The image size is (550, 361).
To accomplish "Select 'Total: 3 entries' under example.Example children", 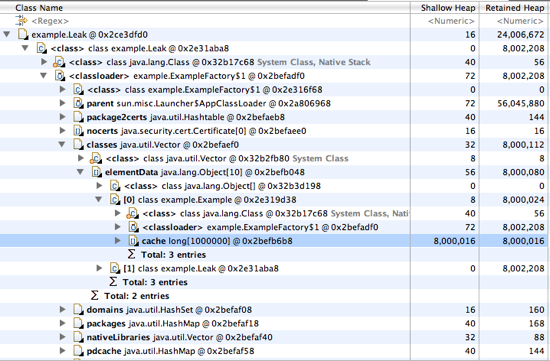I will (173, 255).
